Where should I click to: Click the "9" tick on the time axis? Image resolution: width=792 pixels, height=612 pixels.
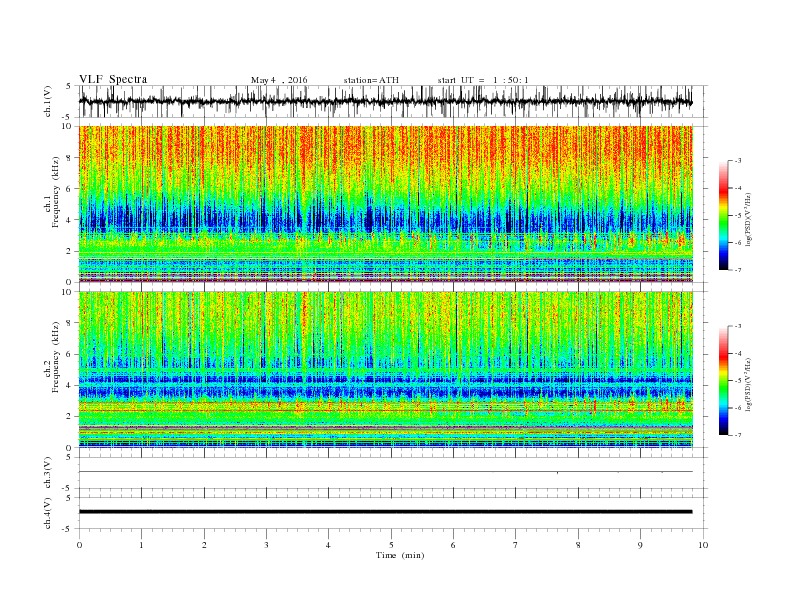(640, 545)
